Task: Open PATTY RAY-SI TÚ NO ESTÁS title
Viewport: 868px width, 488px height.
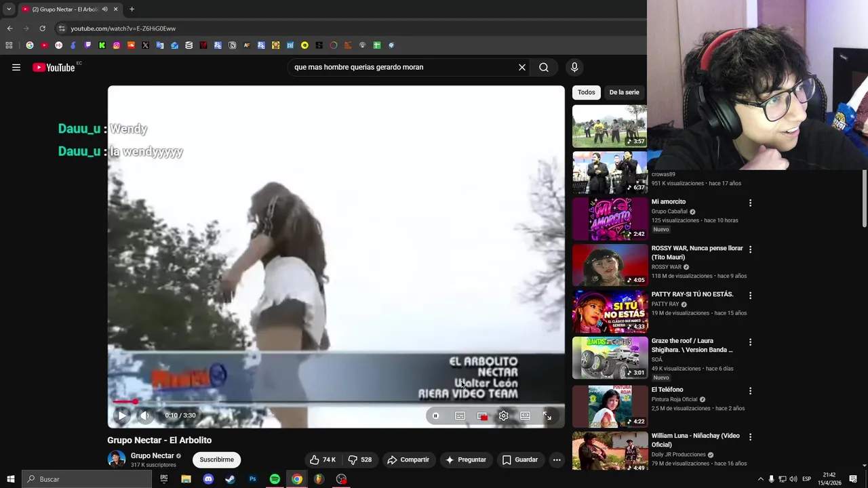Action: coord(692,294)
